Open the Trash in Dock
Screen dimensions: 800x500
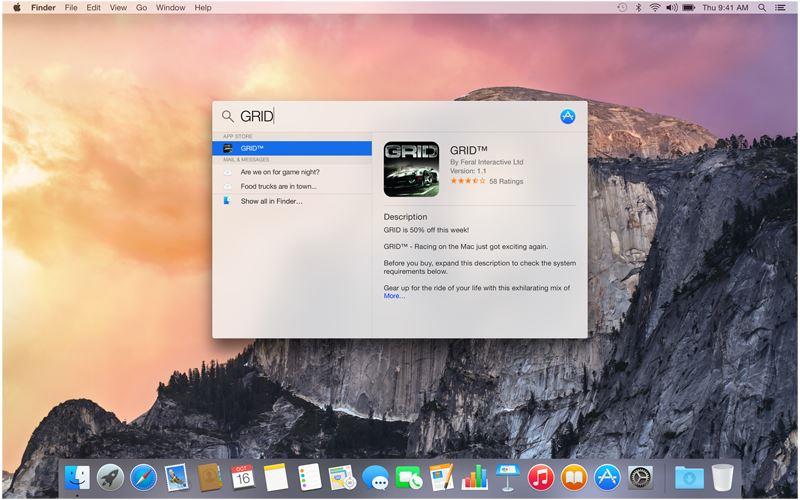pos(722,478)
